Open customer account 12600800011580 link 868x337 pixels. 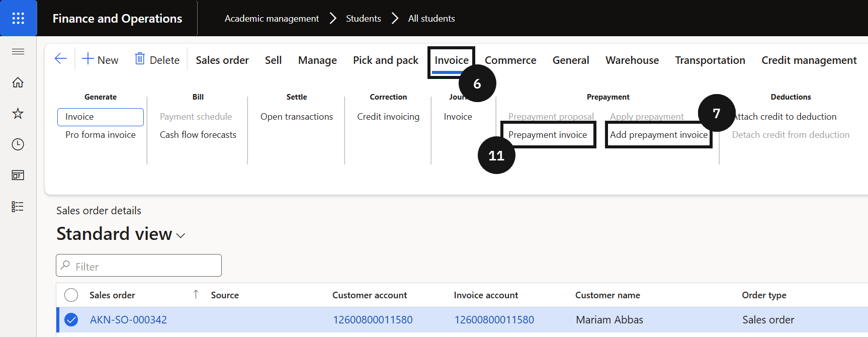pos(373,320)
